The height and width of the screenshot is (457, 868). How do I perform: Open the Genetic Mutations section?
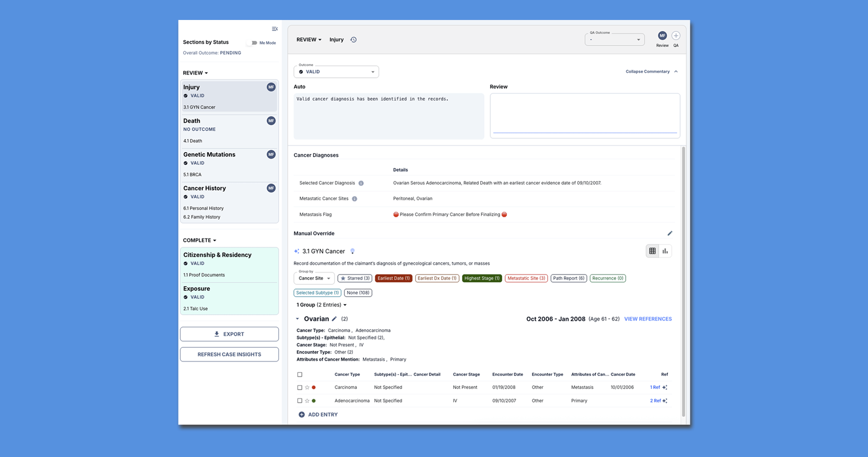[x=229, y=164]
